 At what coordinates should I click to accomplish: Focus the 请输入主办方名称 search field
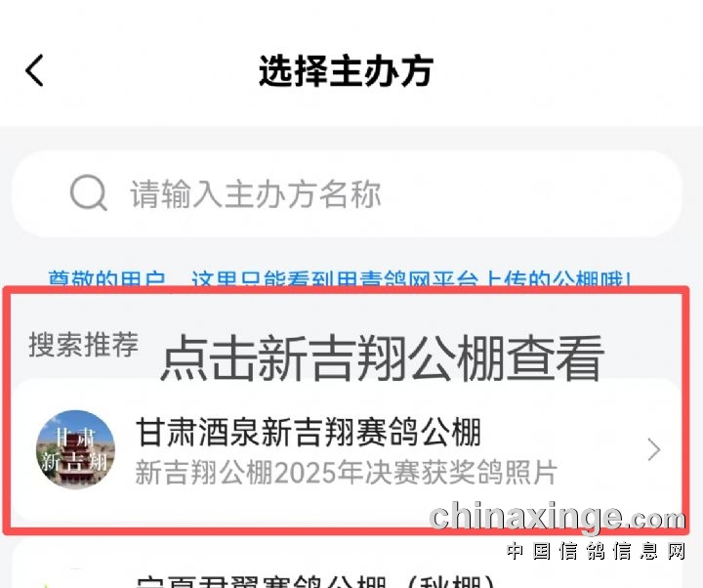click(x=346, y=194)
